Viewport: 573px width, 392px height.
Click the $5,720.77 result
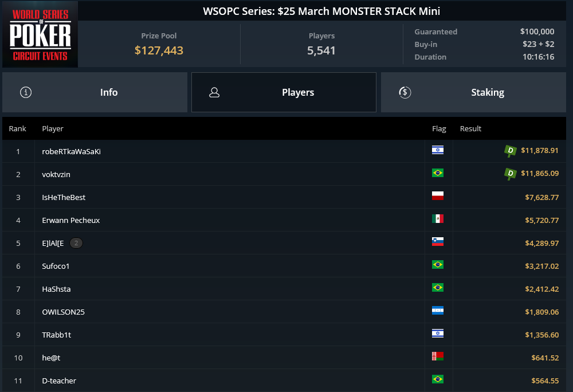click(542, 220)
